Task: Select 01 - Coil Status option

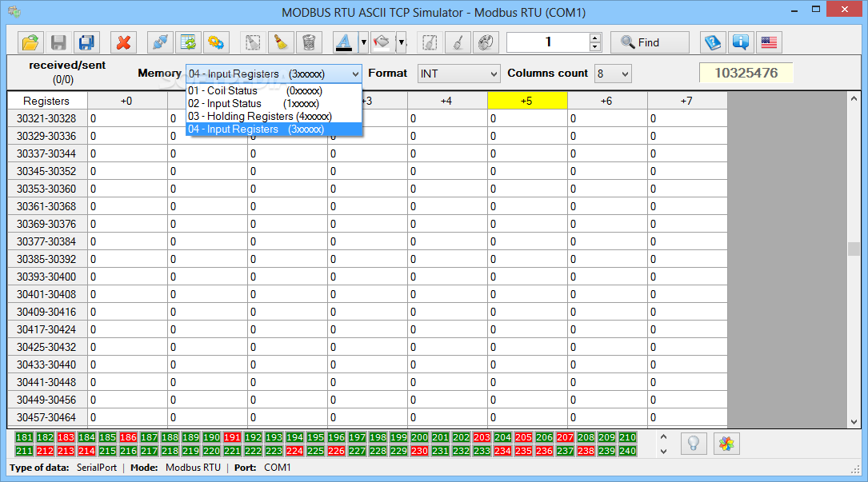Action: 274,91
